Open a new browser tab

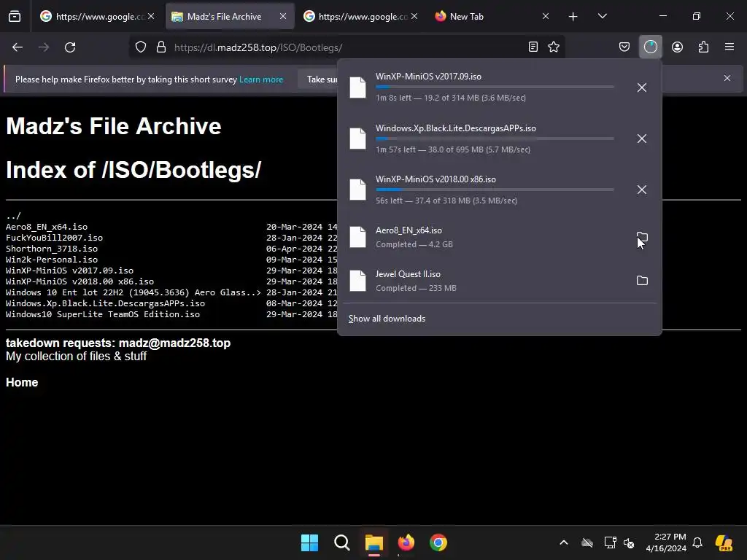click(573, 17)
